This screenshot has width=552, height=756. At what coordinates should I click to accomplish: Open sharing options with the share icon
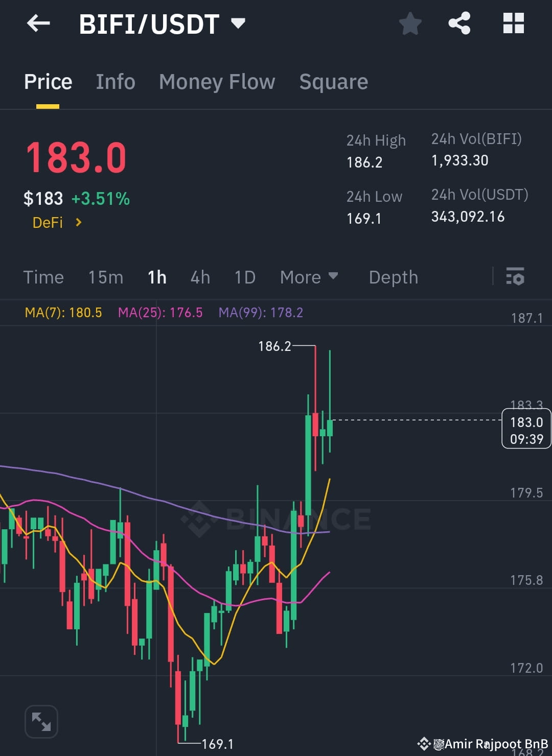[x=459, y=23]
